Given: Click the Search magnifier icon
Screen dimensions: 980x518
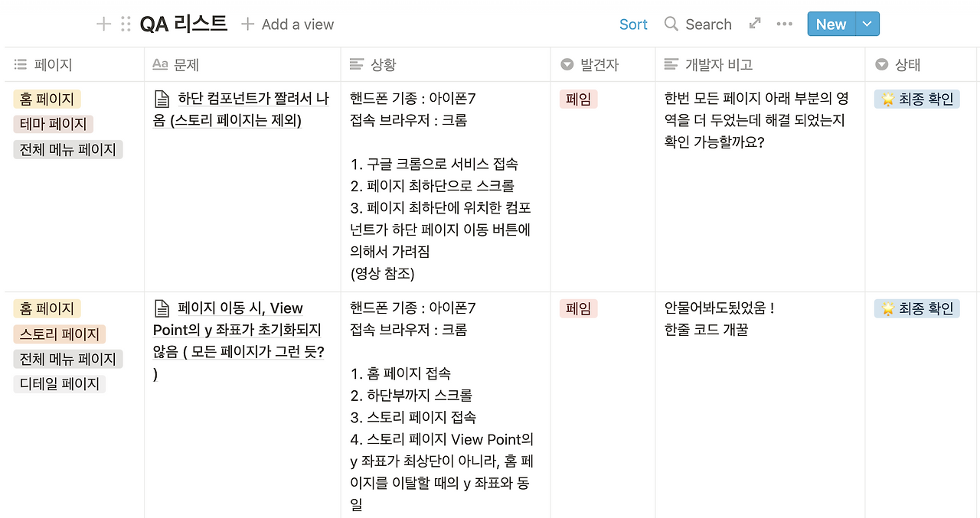Looking at the screenshot, I should coord(671,24).
